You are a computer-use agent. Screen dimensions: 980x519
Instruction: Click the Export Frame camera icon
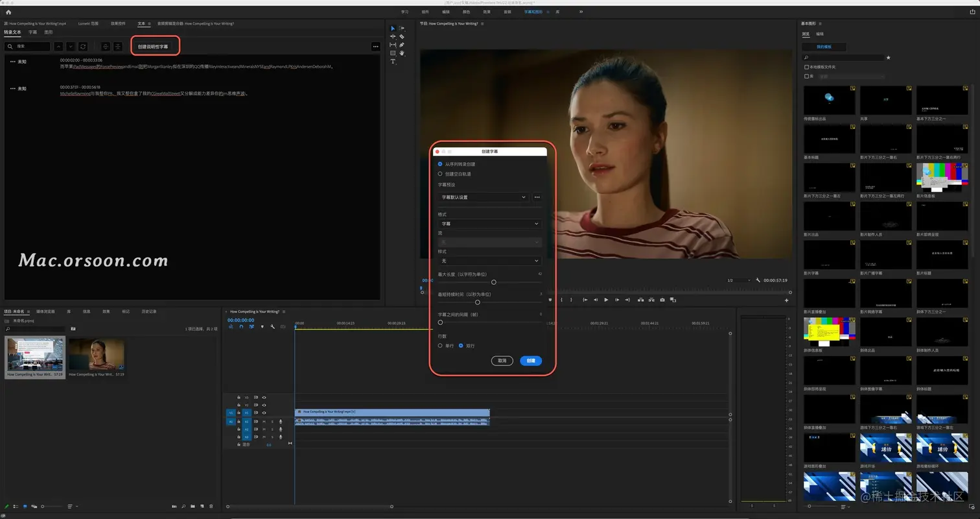(x=662, y=300)
